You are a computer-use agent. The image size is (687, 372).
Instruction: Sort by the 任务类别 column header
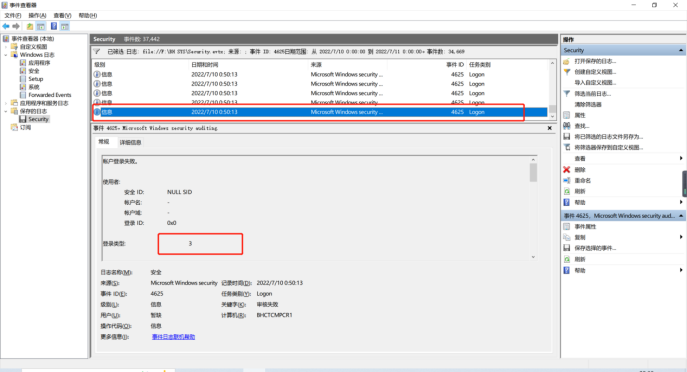[x=480, y=64]
